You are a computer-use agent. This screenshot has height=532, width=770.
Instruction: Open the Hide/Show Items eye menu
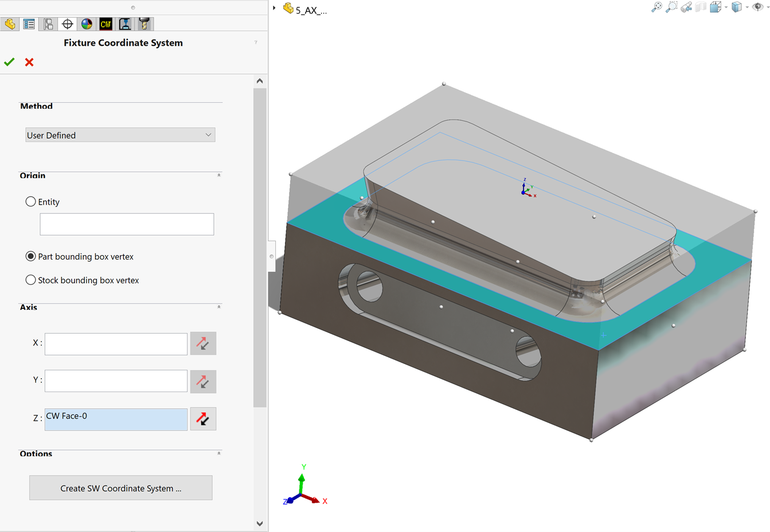pos(758,7)
